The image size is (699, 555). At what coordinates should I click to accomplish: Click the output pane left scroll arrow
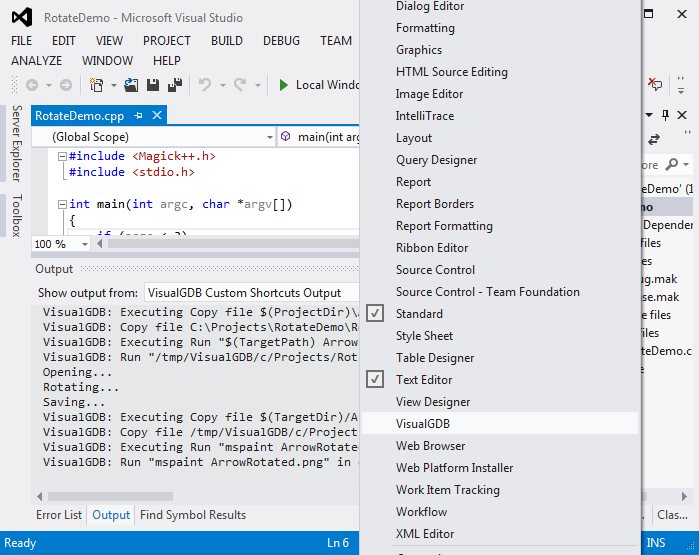pyautogui.click(x=40, y=496)
